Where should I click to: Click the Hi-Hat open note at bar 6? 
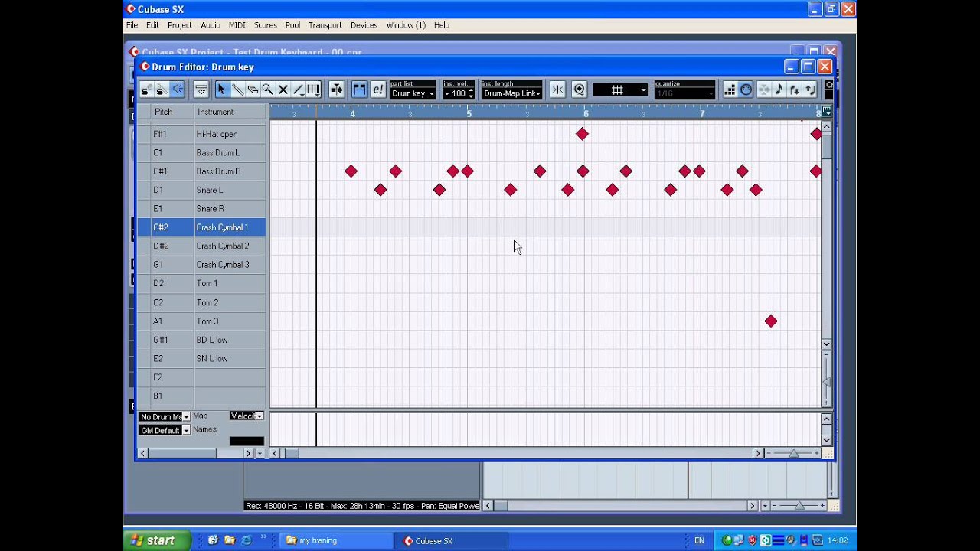click(582, 134)
